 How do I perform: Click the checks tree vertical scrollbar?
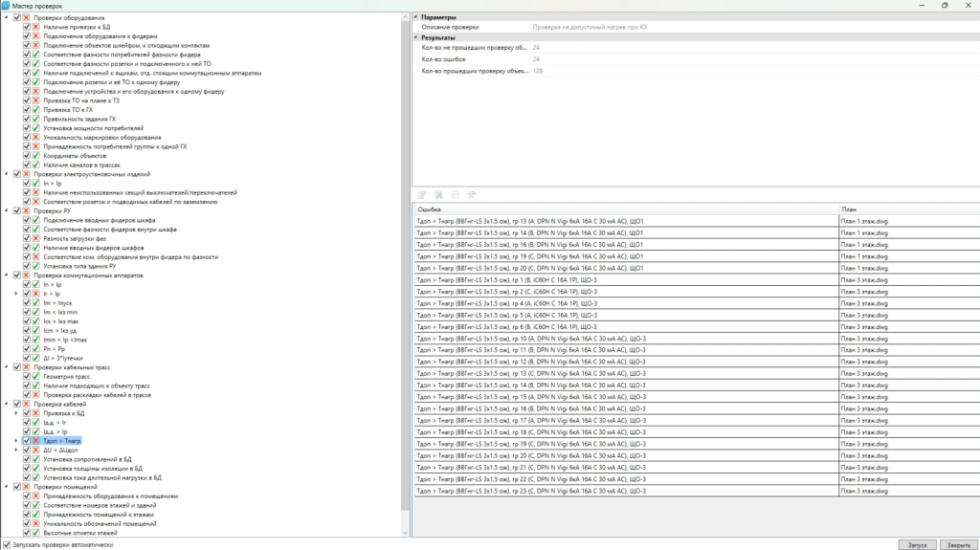click(x=407, y=268)
